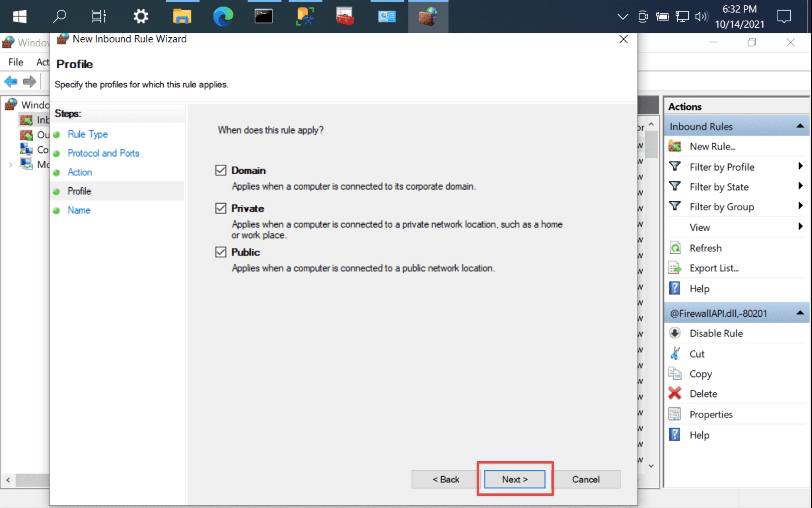The height and width of the screenshot is (508, 812).
Task: Open taskbar Search magnifier
Action: [59, 16]
